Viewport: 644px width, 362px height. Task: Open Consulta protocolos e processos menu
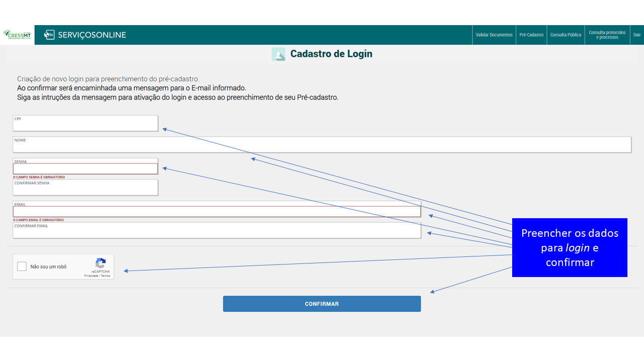(x=607, y=35)
